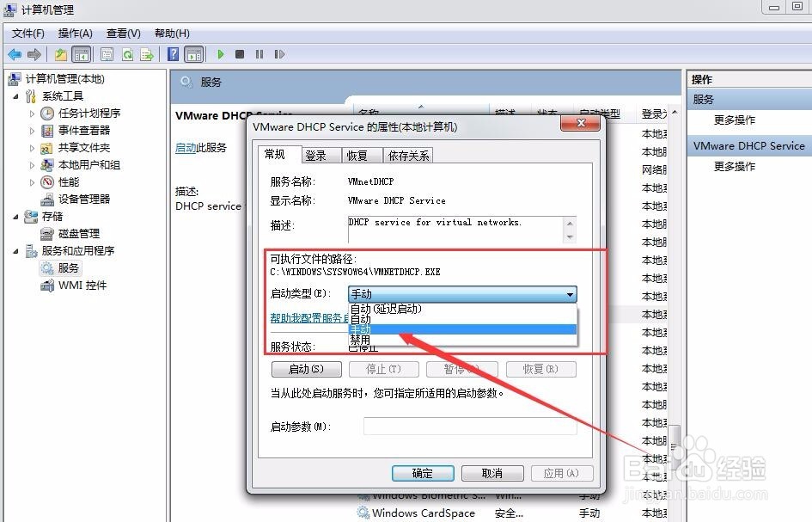Image resolution: width=812 pixels, height=522 pixels.
Task: Click the description box scroll-up arrow
Action: [570, 224]
